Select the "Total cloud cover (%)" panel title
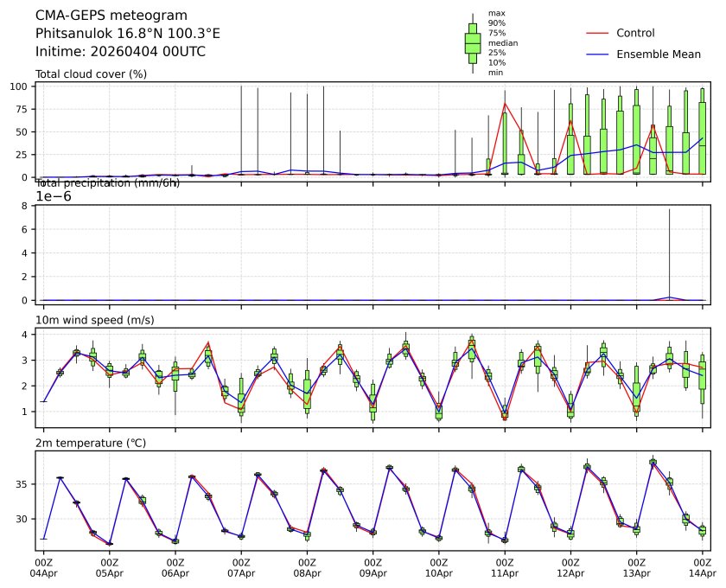 click(x=91, y=73)
